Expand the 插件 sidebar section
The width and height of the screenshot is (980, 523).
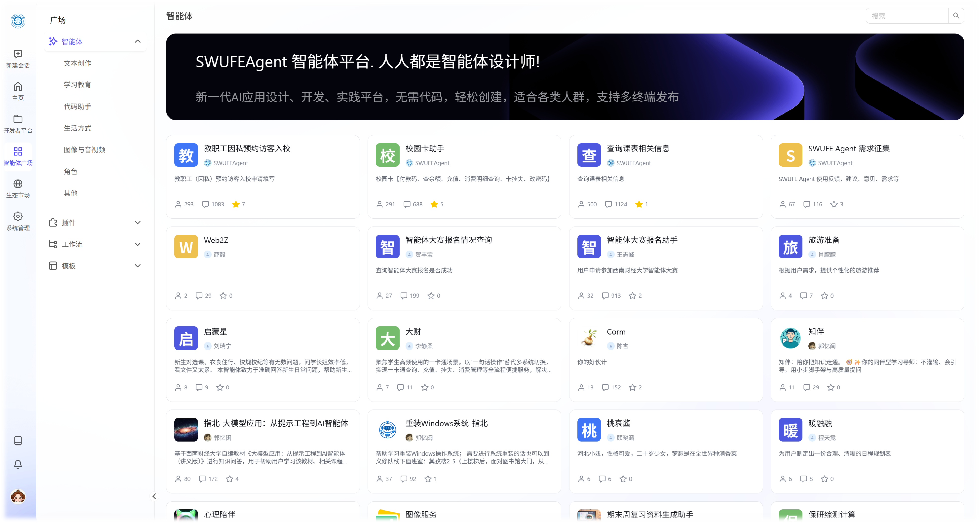point(138,223)
